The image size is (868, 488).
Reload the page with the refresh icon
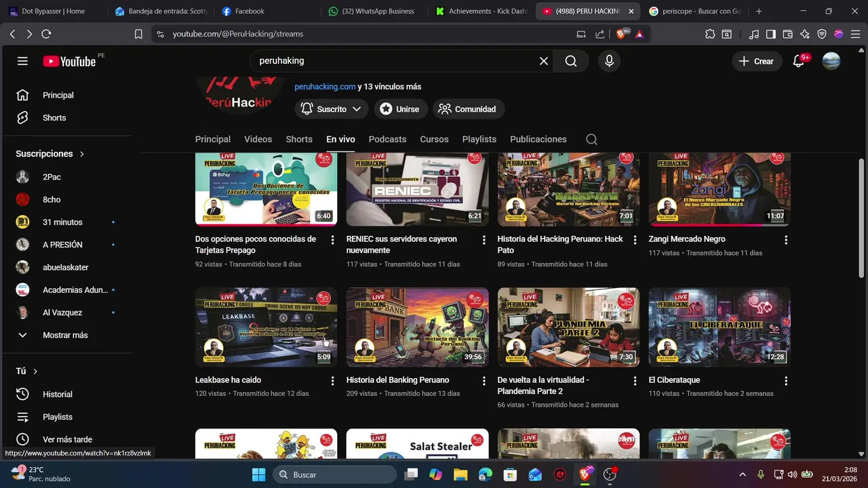(46, 34)
